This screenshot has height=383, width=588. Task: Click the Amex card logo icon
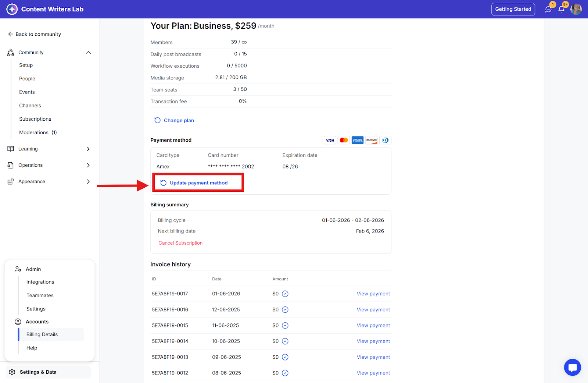pyautogui.click(x=357, y=140)
